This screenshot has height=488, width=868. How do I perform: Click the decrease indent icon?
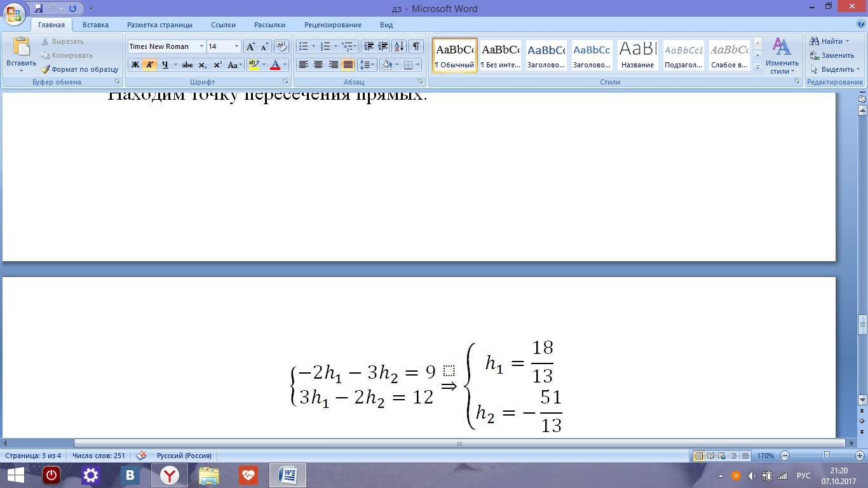click(x=369, y=46)
